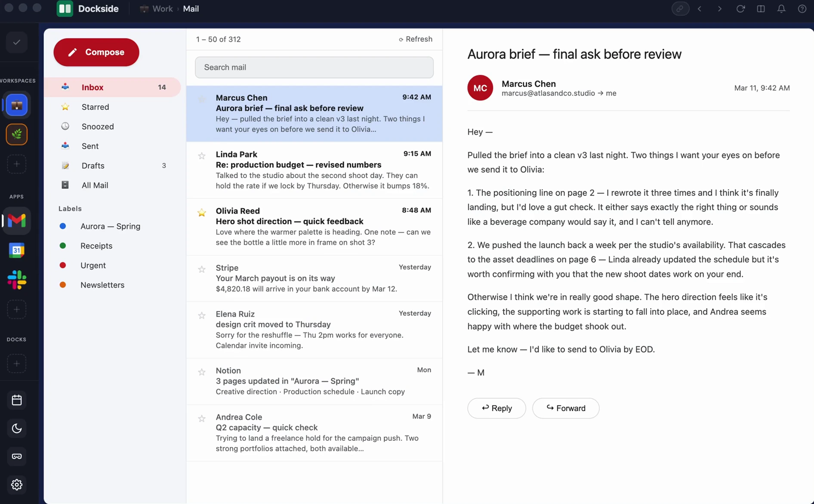Open the Starred folder
This screenshot has height=504, width=814.
pos(113,107)
